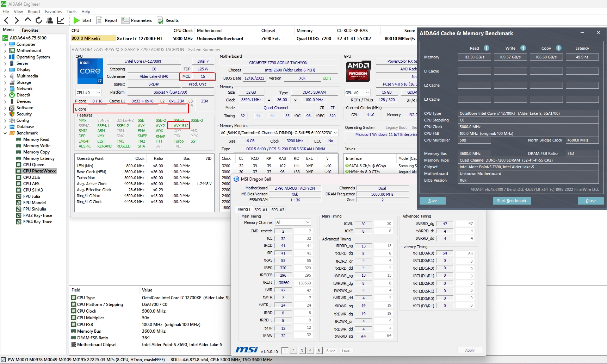Select the Operating System tree icon
This screenshot has width=607, height=364.
coord(12,57)
